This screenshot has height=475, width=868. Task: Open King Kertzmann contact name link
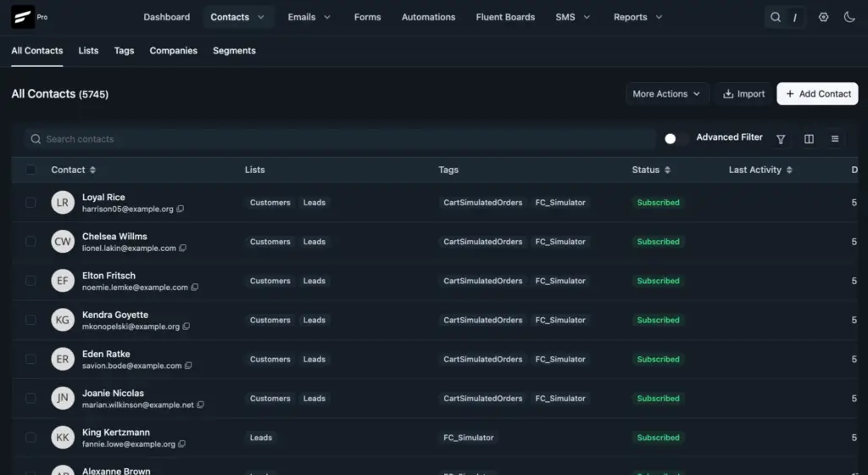[116, 433]
